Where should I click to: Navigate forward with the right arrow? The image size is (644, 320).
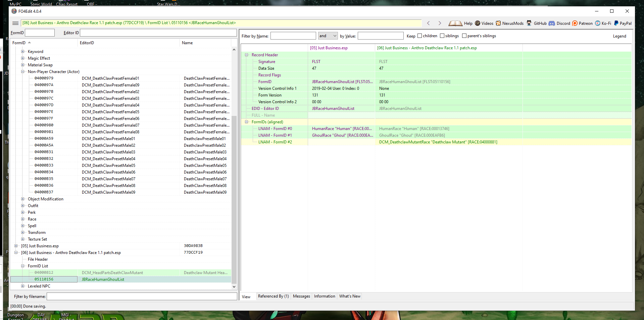pyautogui.click(x=440, y=23)
